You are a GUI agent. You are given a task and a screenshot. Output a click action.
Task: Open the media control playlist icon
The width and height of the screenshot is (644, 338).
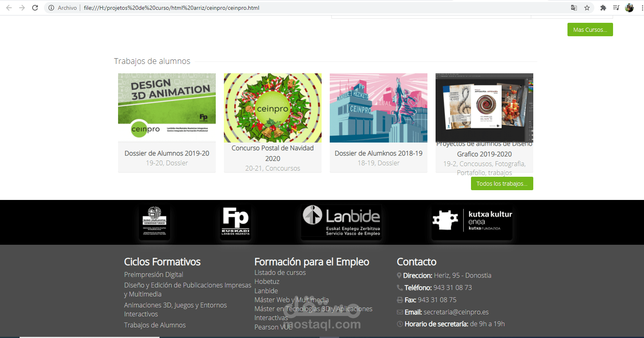click(616, 8)
